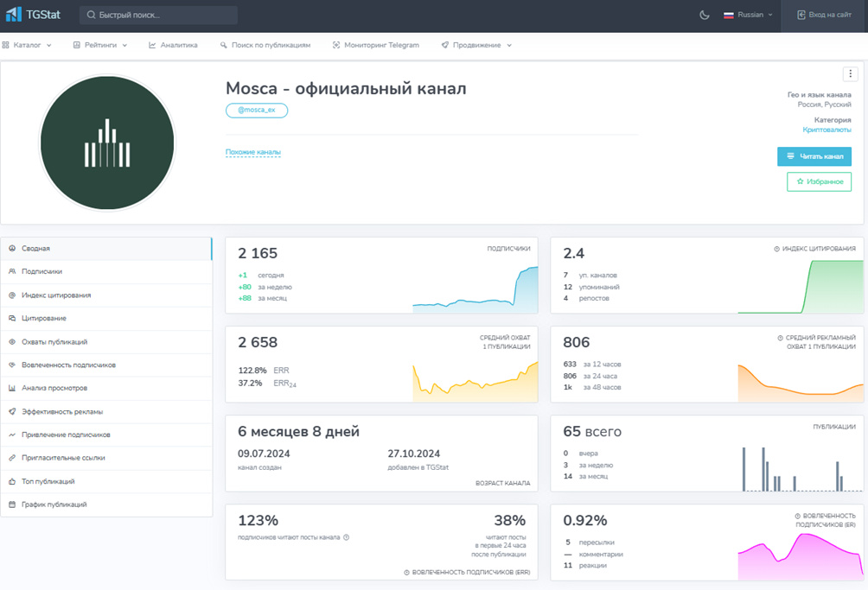
Task: Open the Russian language dropdown
Action: click(x=748, y=15)
